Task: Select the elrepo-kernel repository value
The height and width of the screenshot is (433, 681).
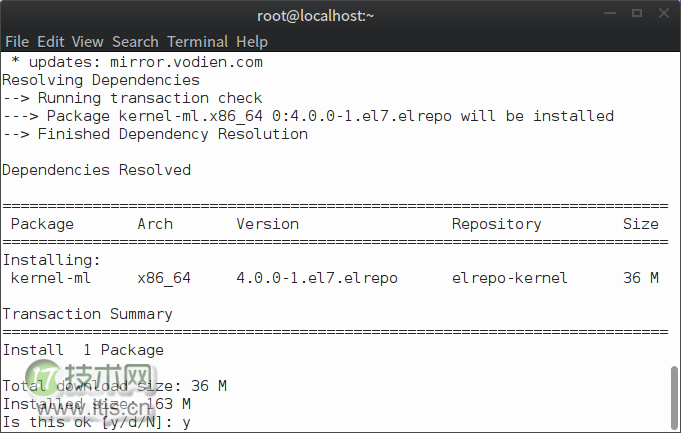Action: tap(509, 278)
